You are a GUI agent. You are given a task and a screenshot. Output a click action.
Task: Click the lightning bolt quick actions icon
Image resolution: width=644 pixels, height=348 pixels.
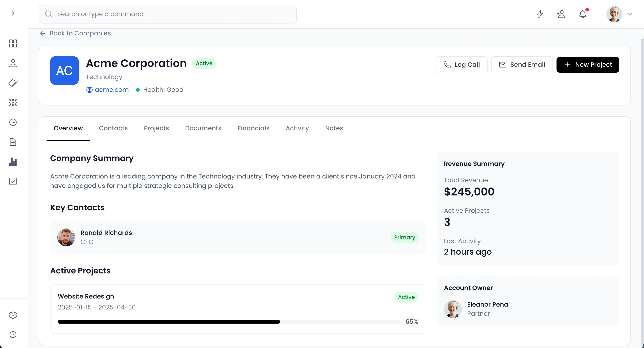pos(540,14)
